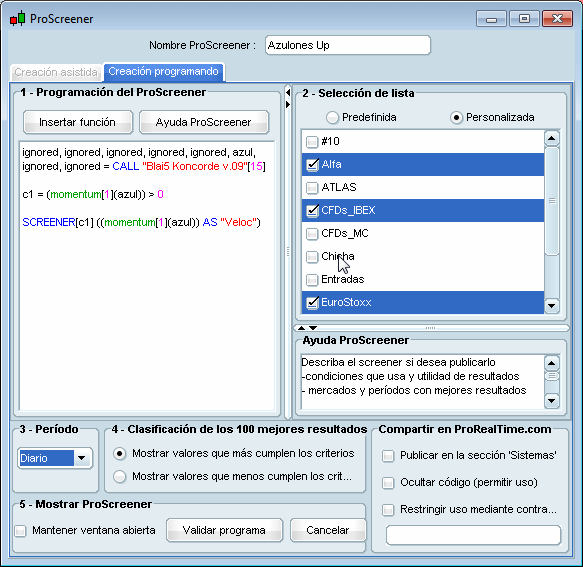The image size is (583, 567).
Task: Click list scrollbar up arrow
Action: coord(552,139)
